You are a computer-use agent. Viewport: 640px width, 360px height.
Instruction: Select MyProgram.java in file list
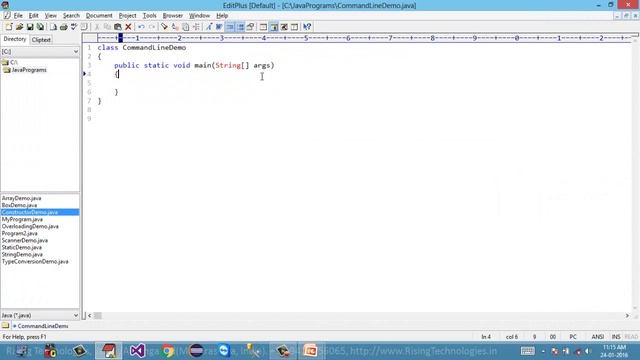tap(22, 219)
